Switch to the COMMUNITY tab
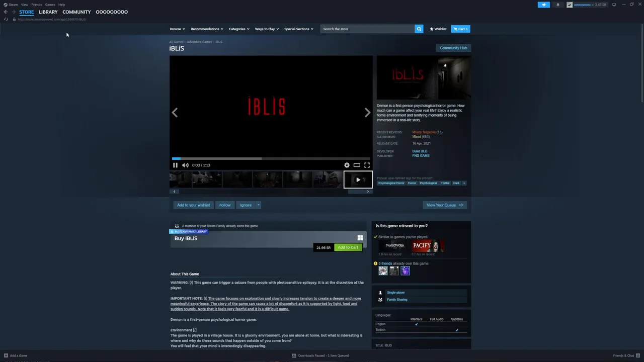The image size is (644, 362). click(76, 12)
